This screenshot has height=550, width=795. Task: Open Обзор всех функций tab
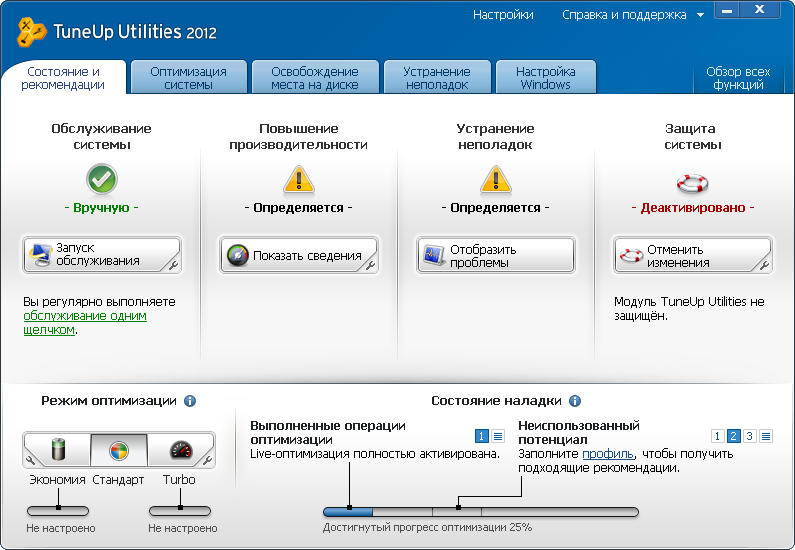[x=738, y=78]
